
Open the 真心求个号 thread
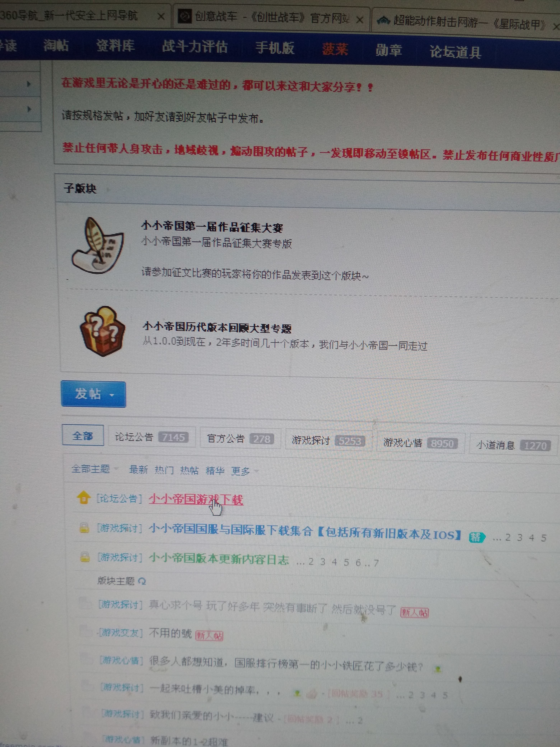(273, 607)
